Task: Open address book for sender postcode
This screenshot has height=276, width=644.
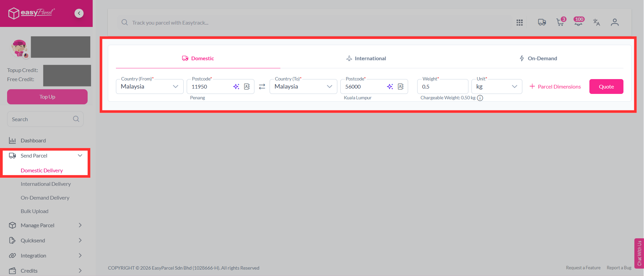Action: (247, 87)
